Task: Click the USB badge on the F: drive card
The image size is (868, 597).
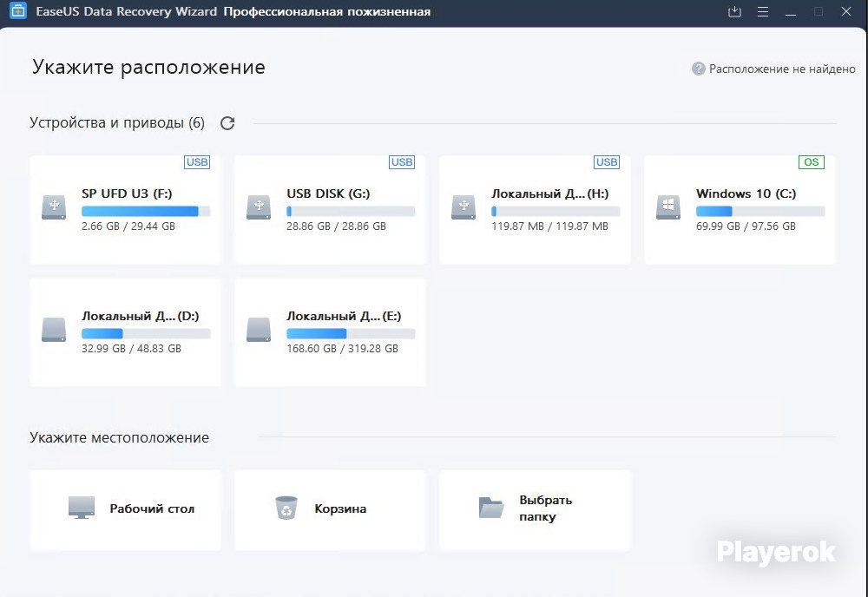Action: pos(197,162)
